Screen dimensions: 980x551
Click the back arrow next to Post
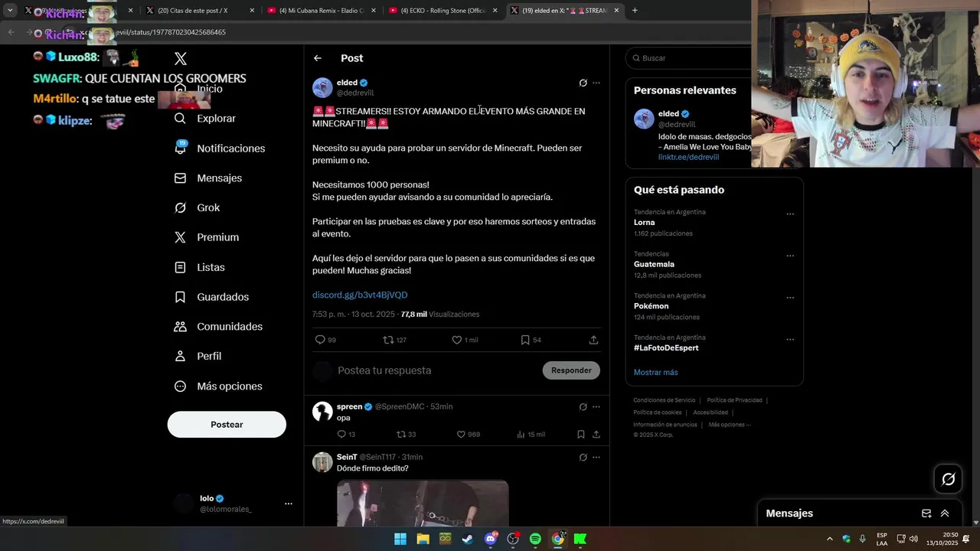318,58
